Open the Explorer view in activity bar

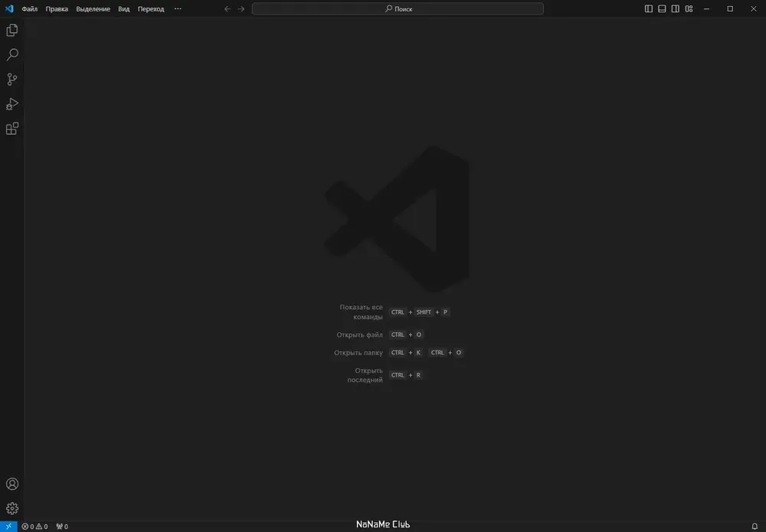11,31
